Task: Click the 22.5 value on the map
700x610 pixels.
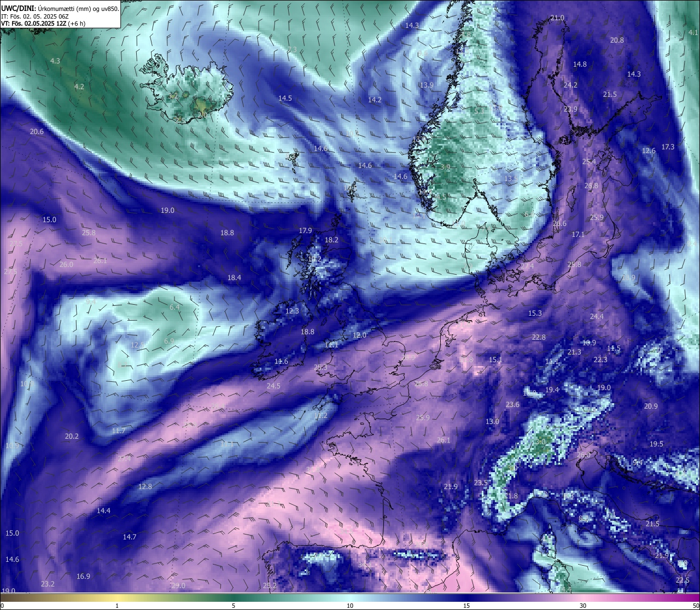Action: (x=682, y=580)
